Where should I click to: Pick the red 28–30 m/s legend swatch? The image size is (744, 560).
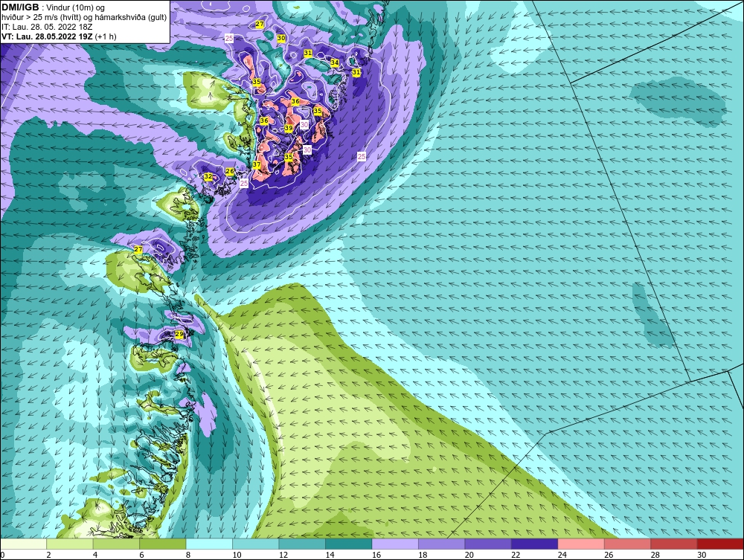pos(674,544)
